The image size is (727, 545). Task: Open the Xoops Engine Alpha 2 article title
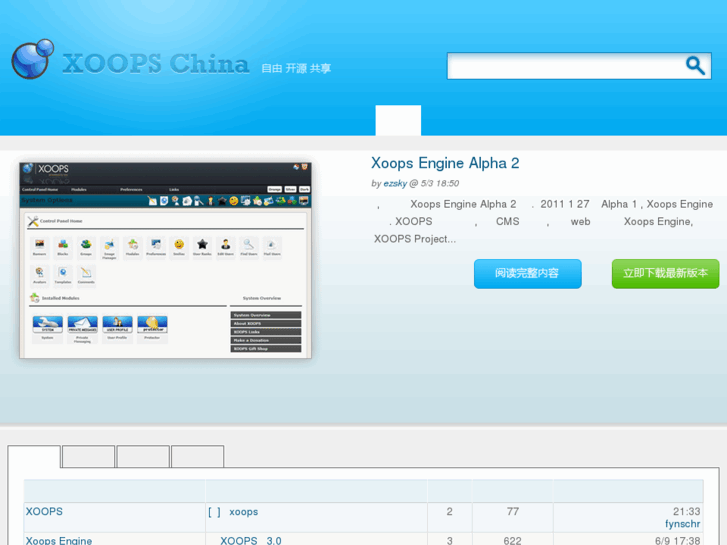445,163
